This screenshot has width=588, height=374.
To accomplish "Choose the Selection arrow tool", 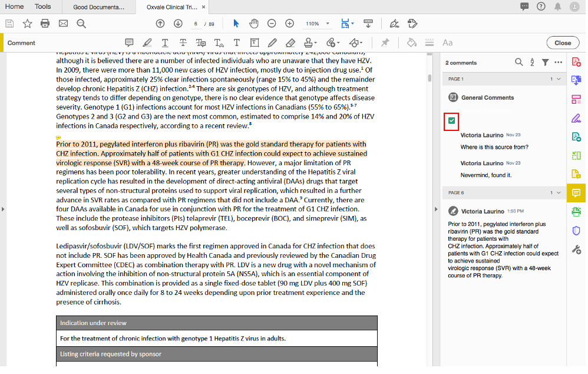I will coord(236,24).
